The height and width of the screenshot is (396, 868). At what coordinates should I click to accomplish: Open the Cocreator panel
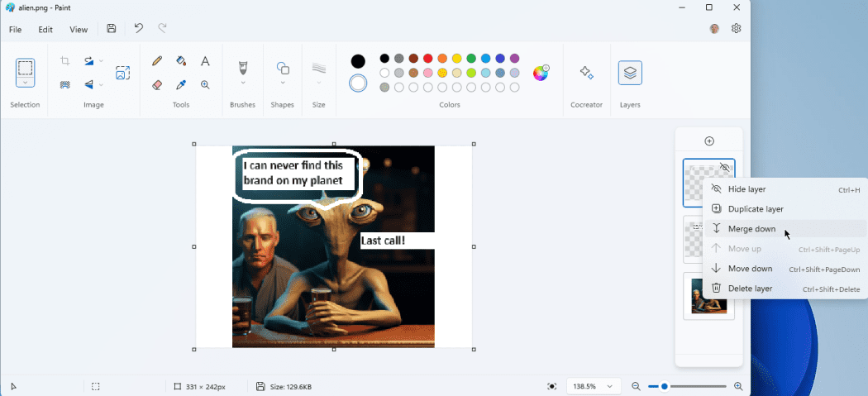point(586,73)
